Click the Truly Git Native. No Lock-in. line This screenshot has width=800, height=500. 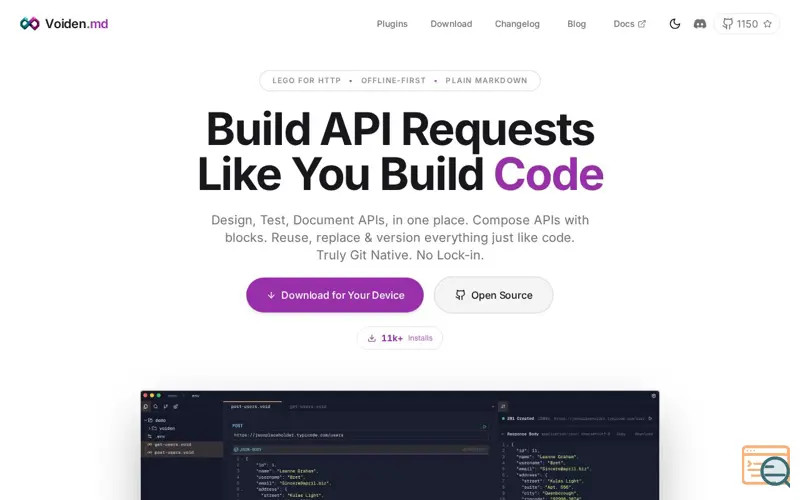(x=400, y=255)
